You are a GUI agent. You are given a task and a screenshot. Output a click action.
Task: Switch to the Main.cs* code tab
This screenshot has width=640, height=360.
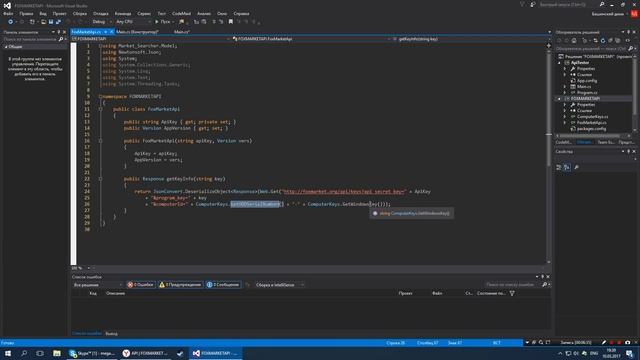182,31
